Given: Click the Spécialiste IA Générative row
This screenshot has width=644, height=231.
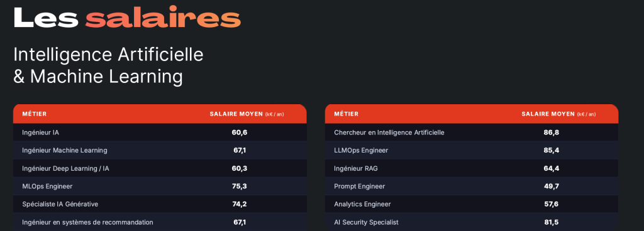Looking at the screenshot, I should coord(160,204).
